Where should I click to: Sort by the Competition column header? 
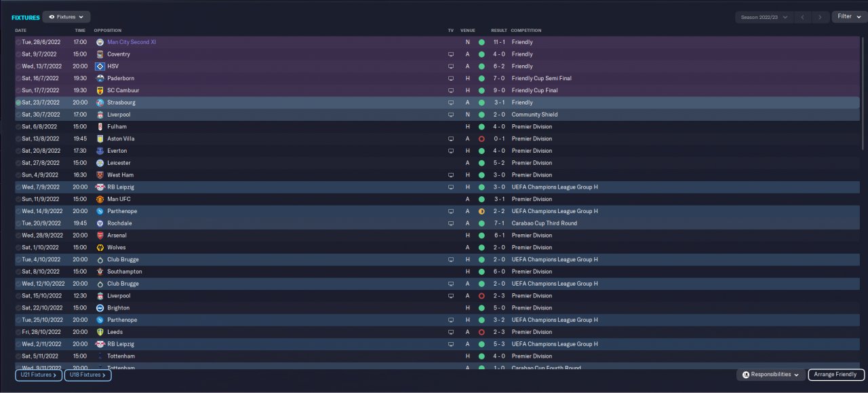526,31
